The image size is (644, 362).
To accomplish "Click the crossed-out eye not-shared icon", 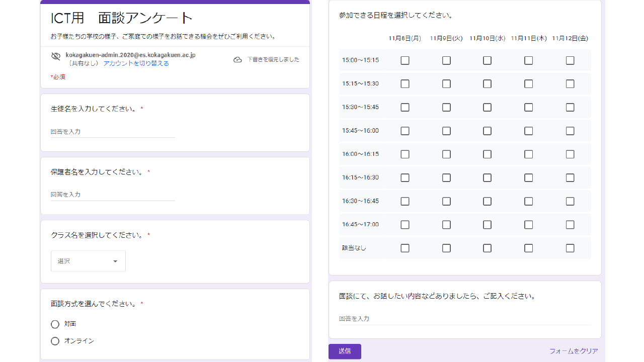I will [56, 56].
